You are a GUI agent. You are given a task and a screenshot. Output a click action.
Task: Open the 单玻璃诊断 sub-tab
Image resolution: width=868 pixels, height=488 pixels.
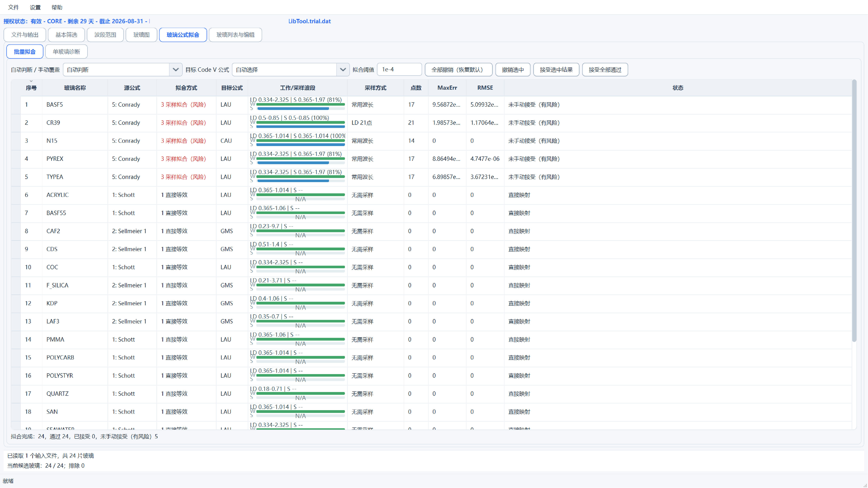[x=66, y=51]
